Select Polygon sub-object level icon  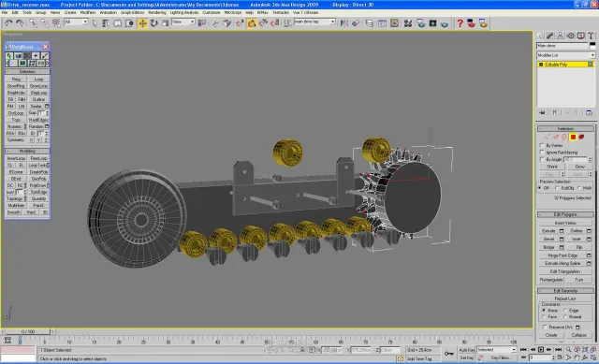(x=573, y=138)
